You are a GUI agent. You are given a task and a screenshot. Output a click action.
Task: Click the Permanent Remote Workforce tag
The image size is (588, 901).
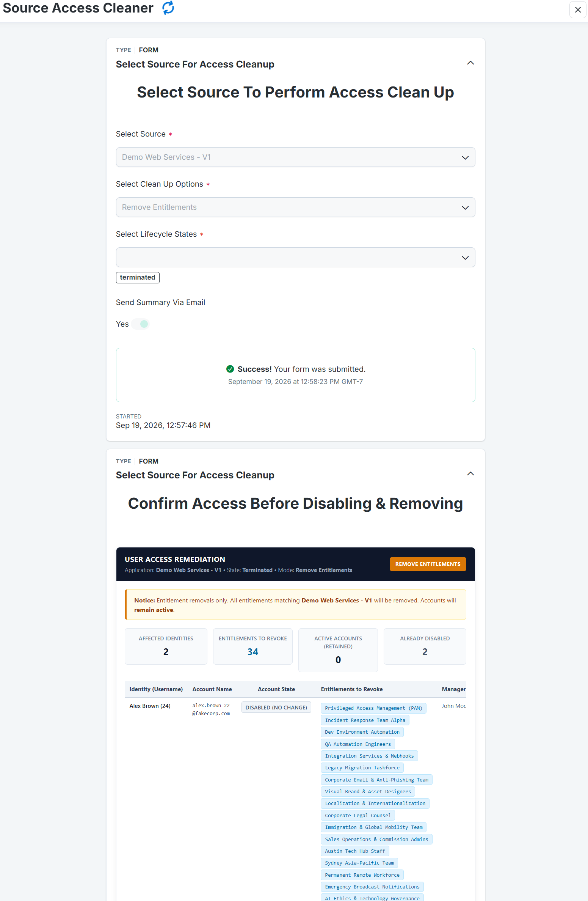(362, 875)
